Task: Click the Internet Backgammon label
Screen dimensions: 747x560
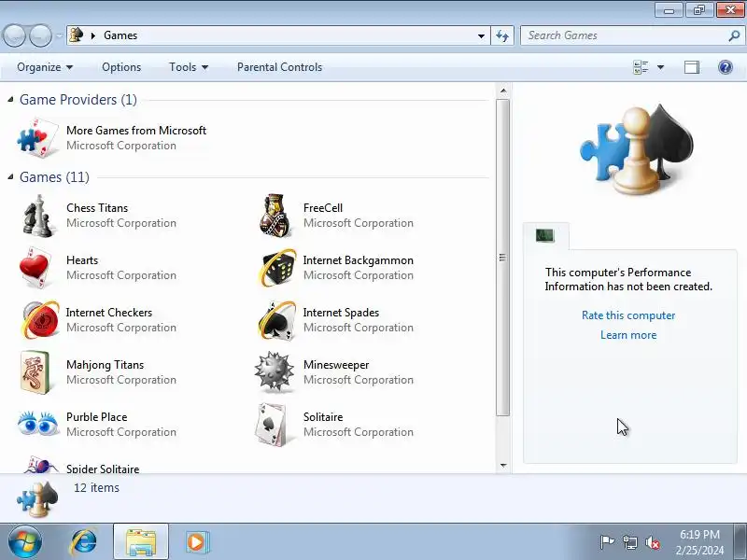Action: point(359,260)
